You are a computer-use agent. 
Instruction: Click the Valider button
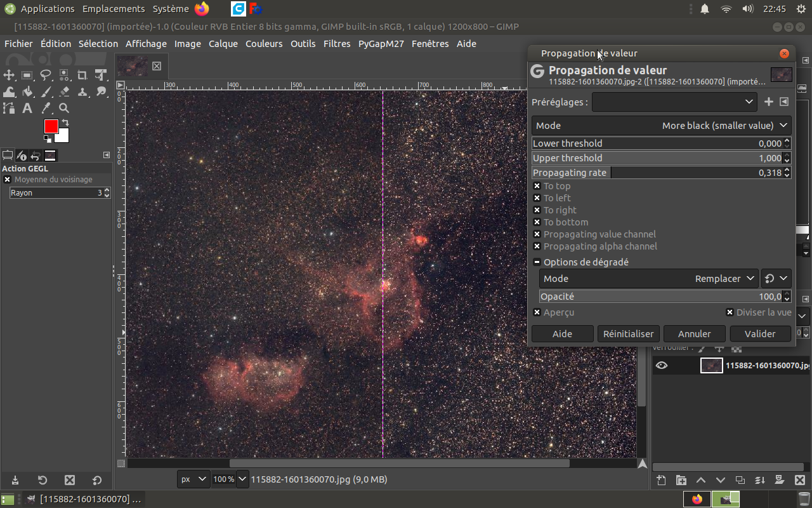(760, 333)
